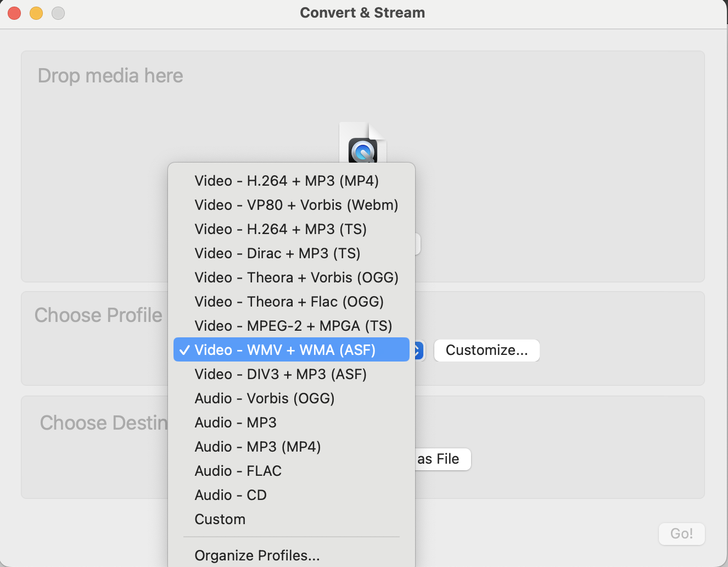Select the Audio - FLAC profile
The width and height of the screenshot is (728, 567).
[238, 470]
